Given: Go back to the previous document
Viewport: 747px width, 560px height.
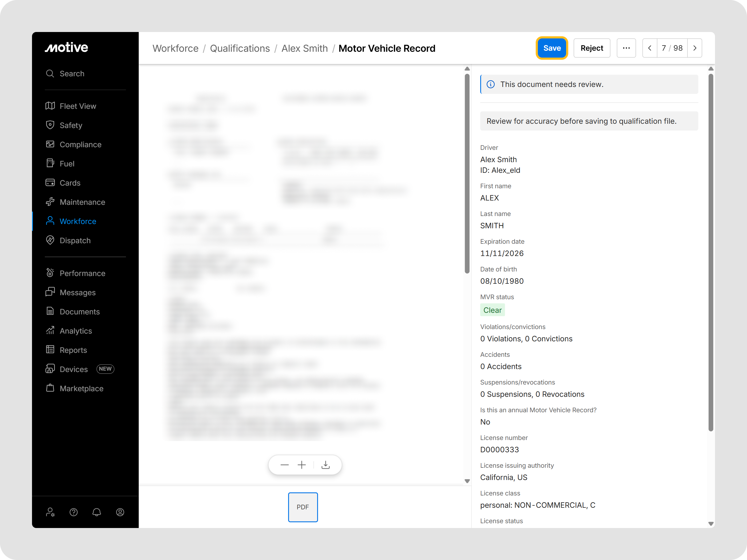Looking at the screenshot, I should [x=649, y=48].
